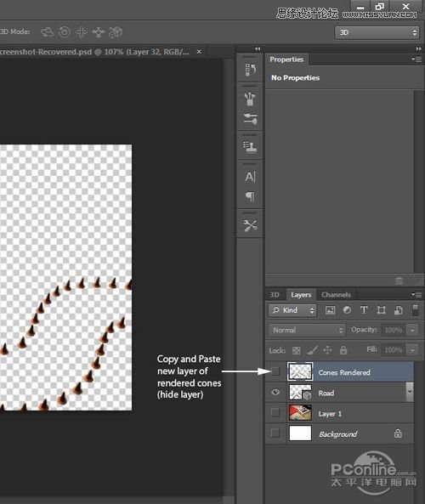The height and width of the screenshot is (504, 425).
Task: Click Lock all padlock icon
Action: tap(343, 349)
